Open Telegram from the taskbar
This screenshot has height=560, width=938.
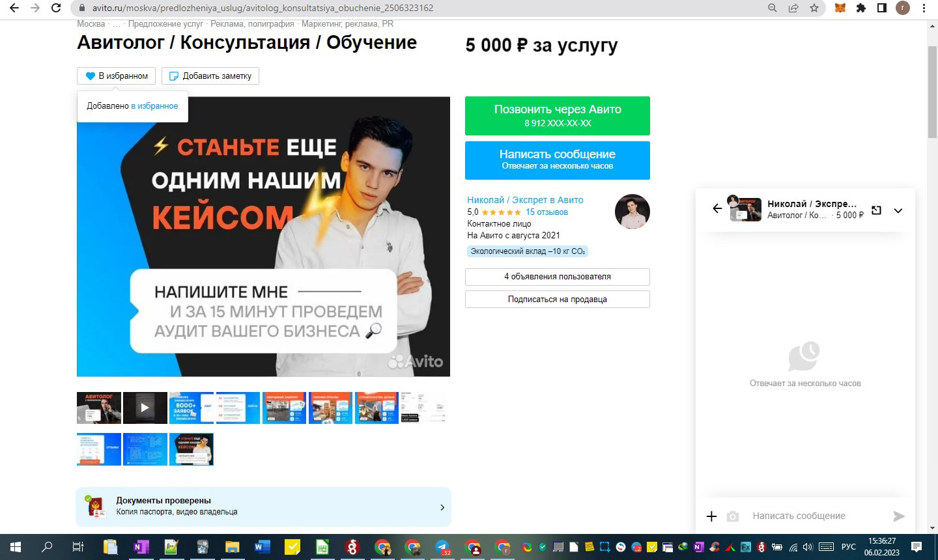[443, 547]
